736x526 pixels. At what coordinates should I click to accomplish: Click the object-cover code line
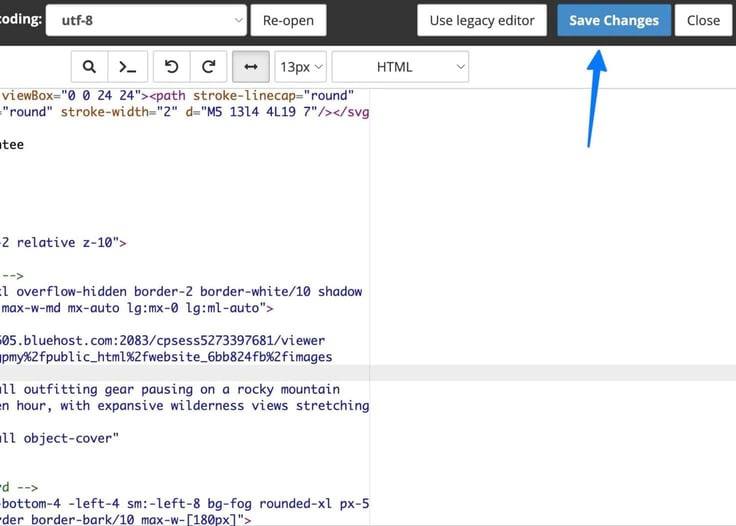click(60, 438)
